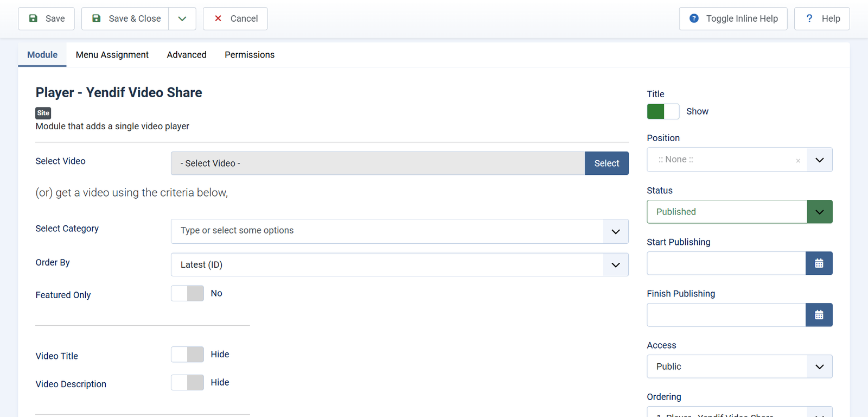Click the Cancel button

(x=235, y=18)
